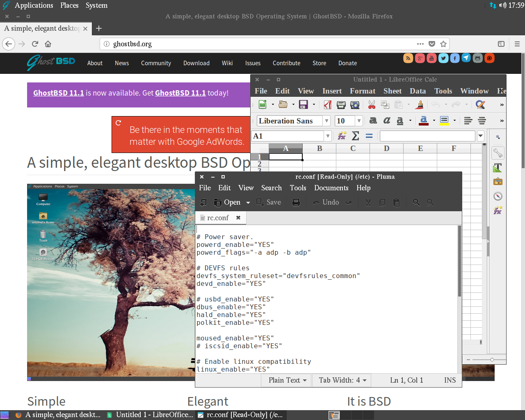Click the Font Color swatch in Calc
This screenshot has height=420, width=525.
(x=424, y=121)
